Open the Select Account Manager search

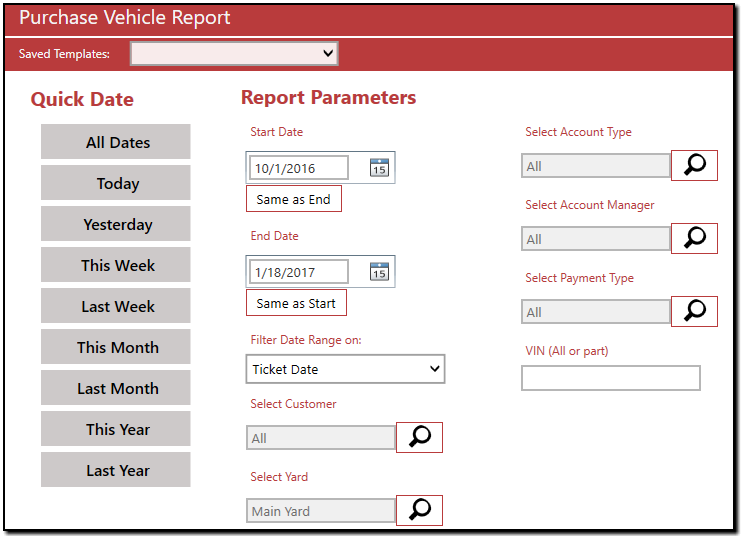click(694, 238)
